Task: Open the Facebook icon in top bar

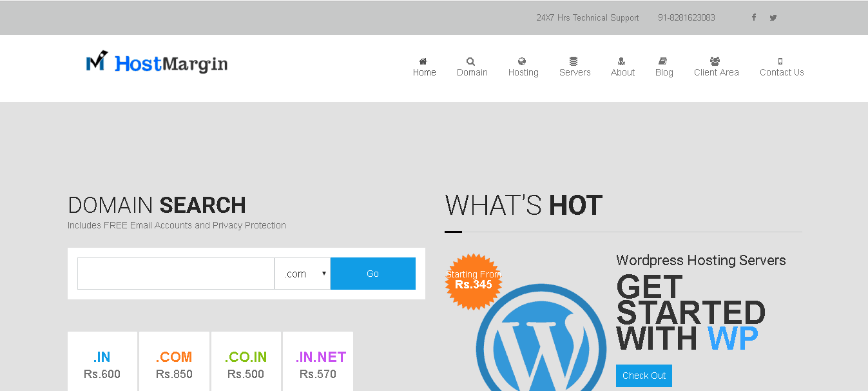Action: click(x=753, y=17)
